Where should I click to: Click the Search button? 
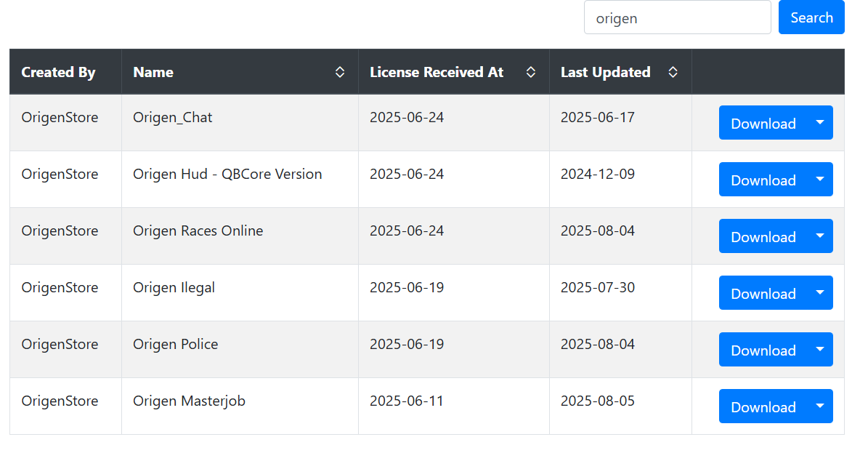tap(811, 17)
